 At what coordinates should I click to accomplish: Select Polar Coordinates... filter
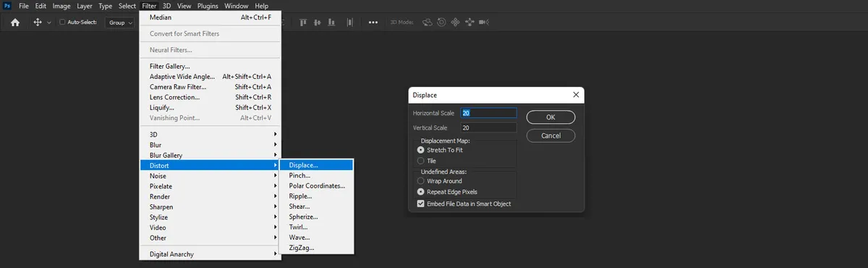click(317, 185)
